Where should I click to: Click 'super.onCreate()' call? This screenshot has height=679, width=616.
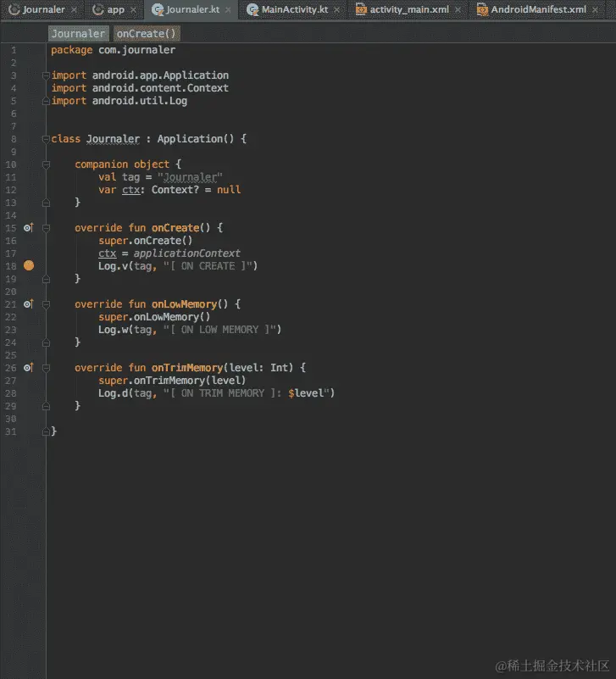coord(146,241)
